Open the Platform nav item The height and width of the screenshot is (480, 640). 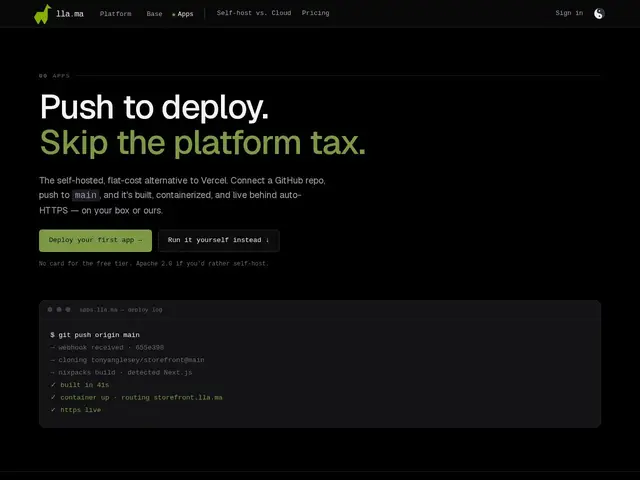116,14
